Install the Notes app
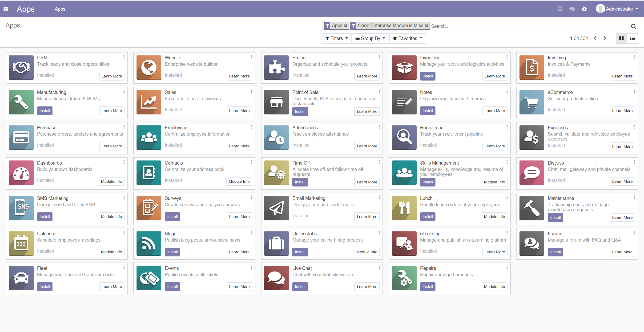644x332 pixels. (427, 111)
